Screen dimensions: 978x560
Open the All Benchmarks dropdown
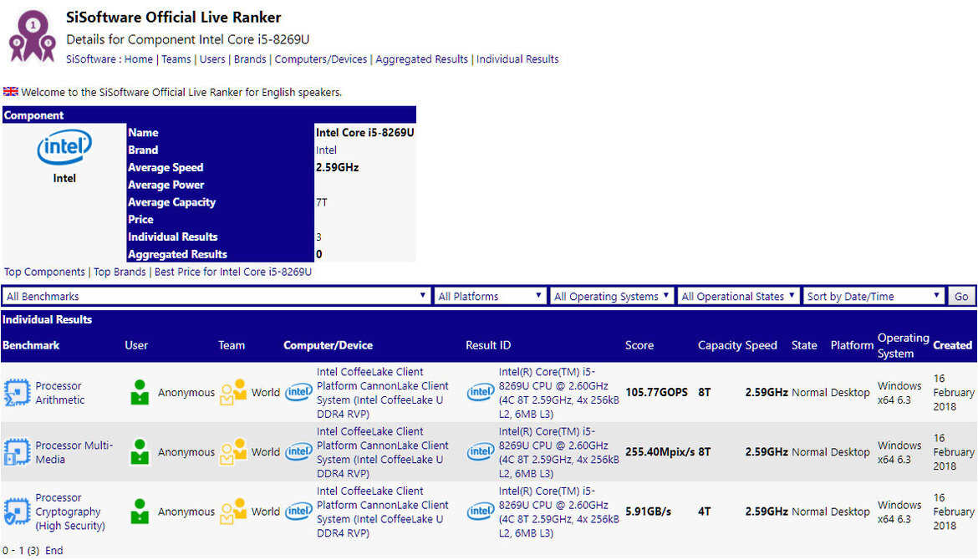tap(216, 296)
